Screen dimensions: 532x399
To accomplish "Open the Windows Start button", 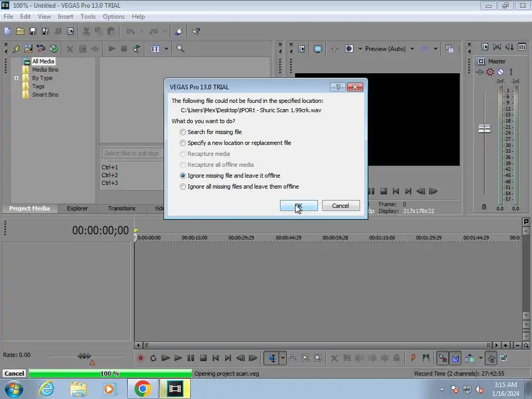I will 14,389.
